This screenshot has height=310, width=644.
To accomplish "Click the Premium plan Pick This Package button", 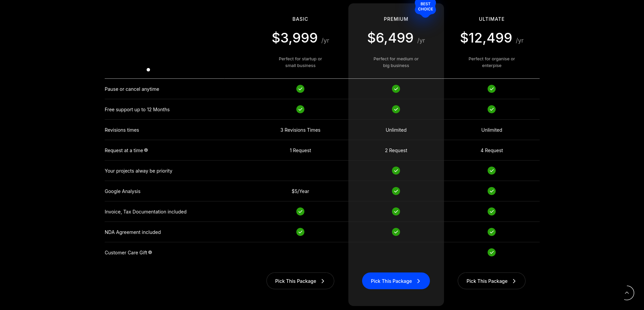I will pos(396,281).
